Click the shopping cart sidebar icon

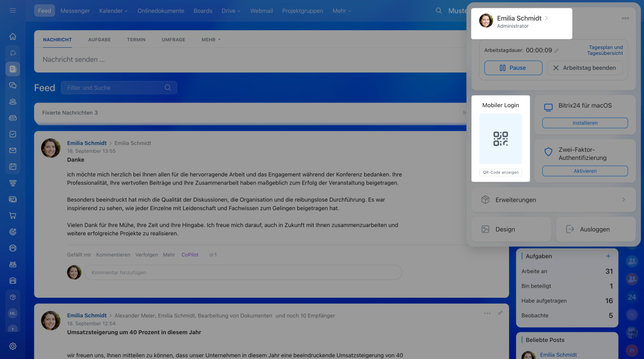coord(13,216)
